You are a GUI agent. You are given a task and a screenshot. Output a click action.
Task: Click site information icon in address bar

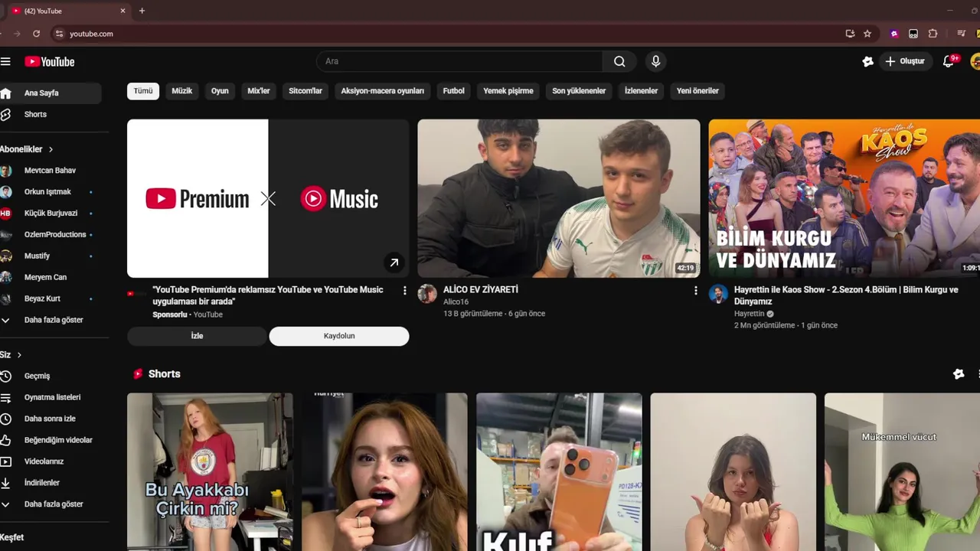coord(59,34)
